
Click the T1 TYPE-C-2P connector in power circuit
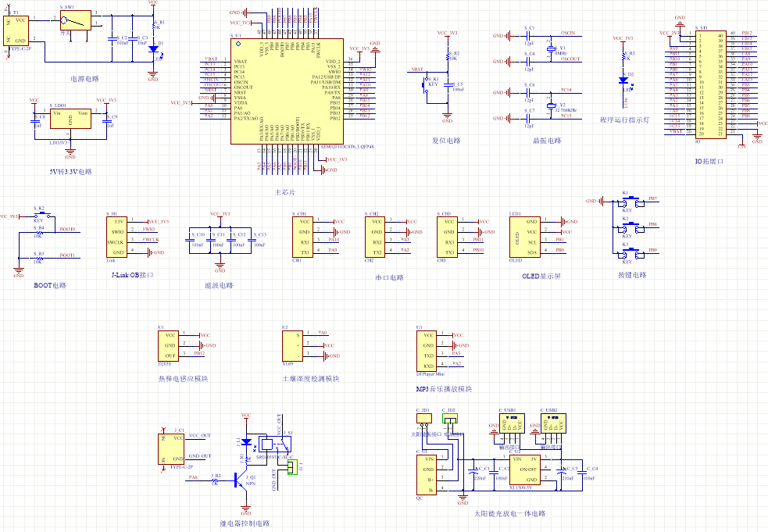(16, 30)
